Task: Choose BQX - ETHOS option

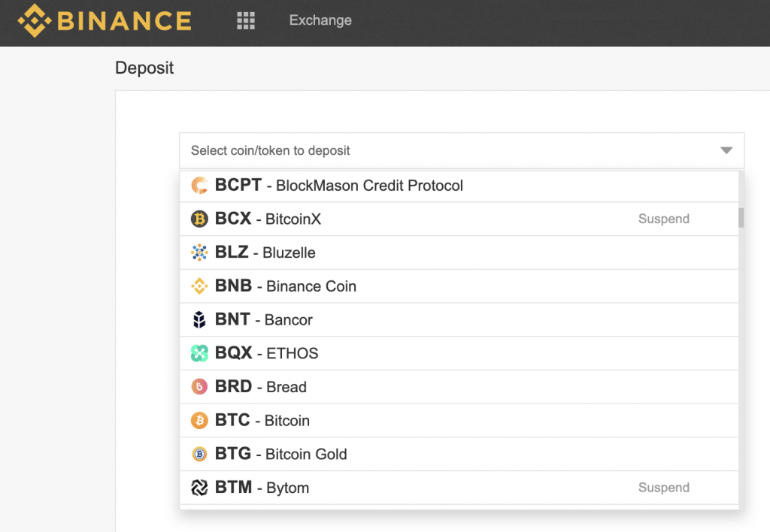Action: (459, 353)
